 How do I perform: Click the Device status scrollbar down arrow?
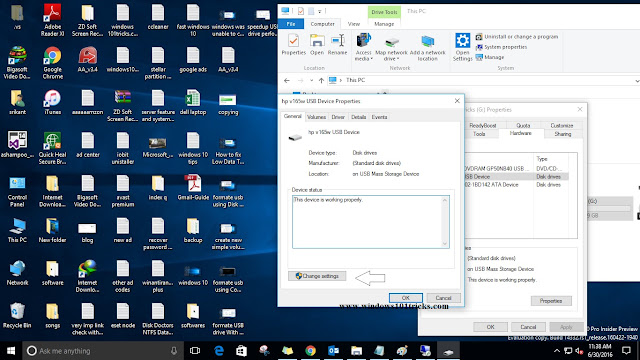(445, 244)
